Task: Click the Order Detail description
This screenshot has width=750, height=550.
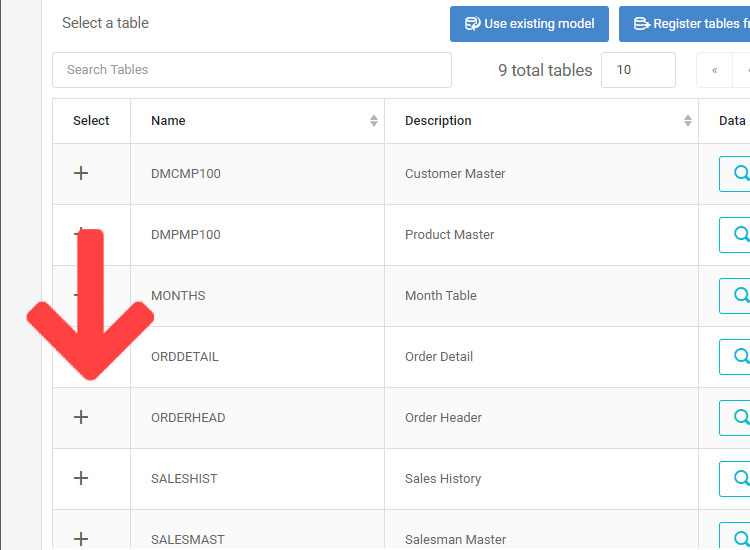Action: (439, 357)
